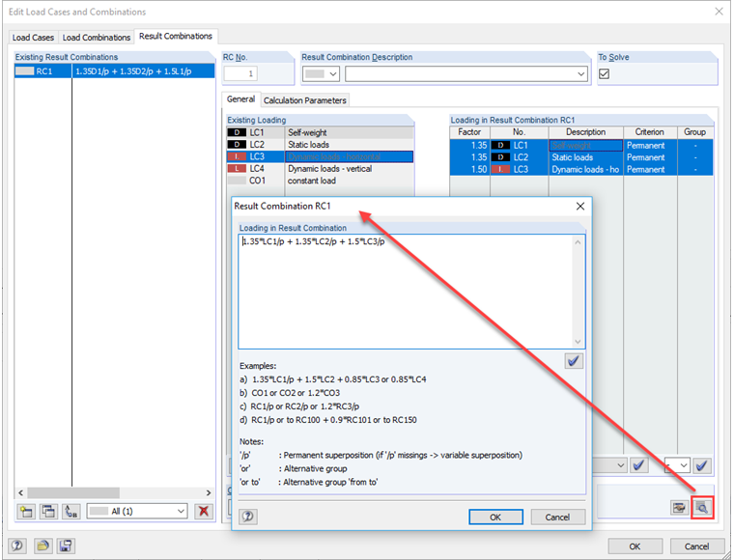Click the open folder icon at bottom left
The height and width of the screenshot is (560, 734).
click(x=42, y=546)
